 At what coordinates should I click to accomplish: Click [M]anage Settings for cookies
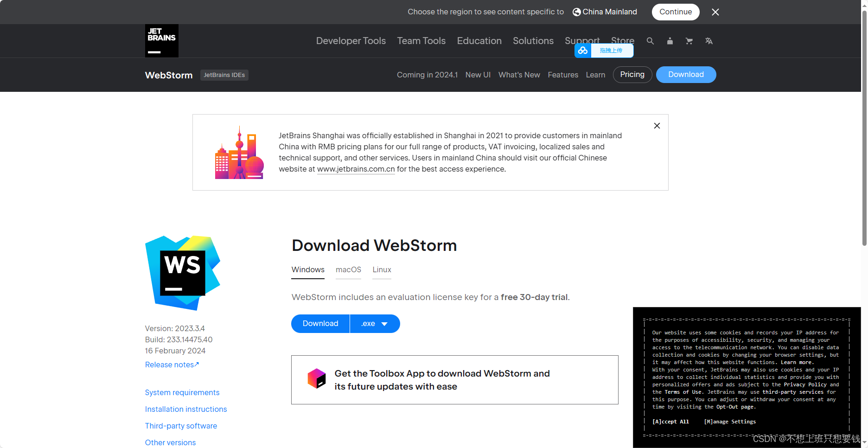730,422
